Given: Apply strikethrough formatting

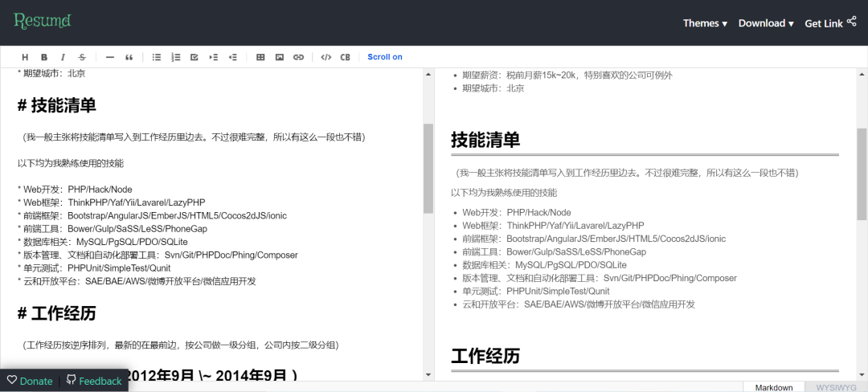Looking at the screenshot, I should 82,57.
